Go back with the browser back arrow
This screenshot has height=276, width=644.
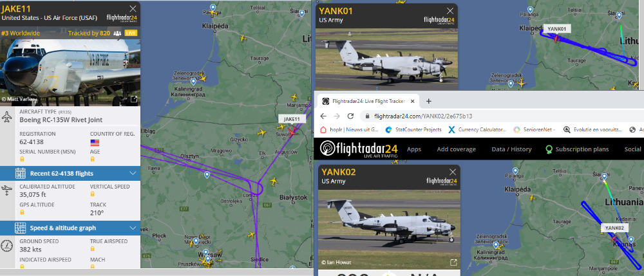323,116
